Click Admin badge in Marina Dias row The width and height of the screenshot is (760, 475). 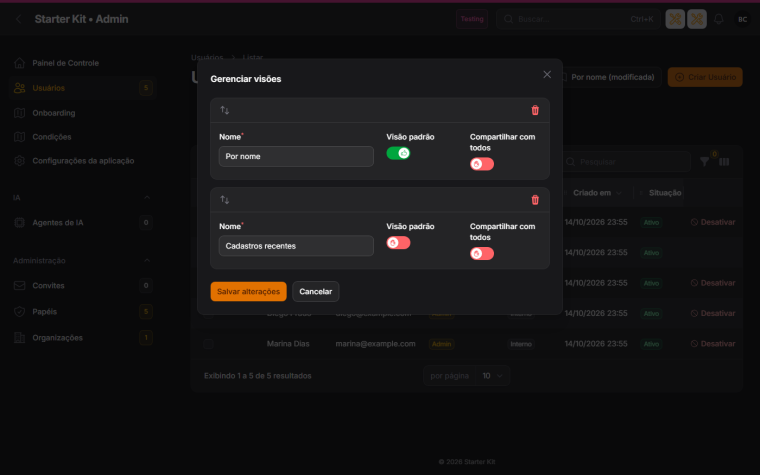(x=442, y=344)
